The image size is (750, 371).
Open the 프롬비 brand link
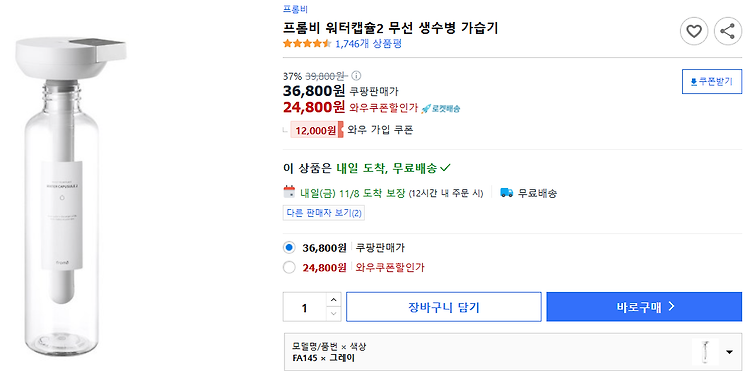[295, 9]
